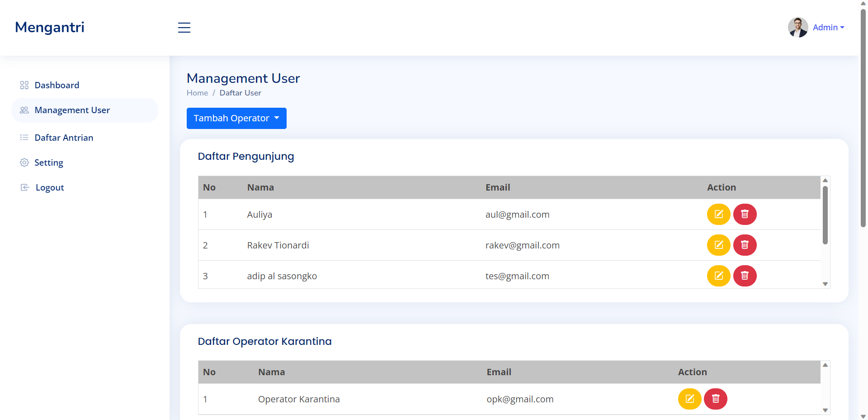Click the Operator Karantina table scroll-up arrow
Image resolution: width=868 pixels, height=420 pixels.
click(x=825, y=365)
